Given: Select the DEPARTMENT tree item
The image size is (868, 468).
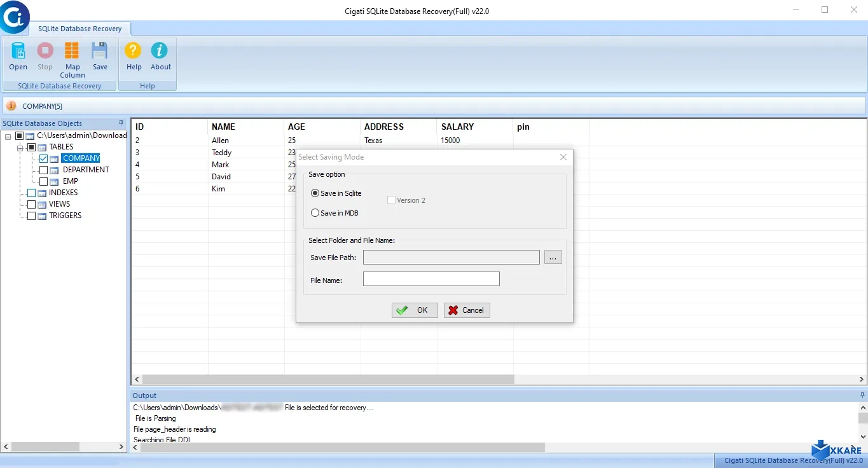Looking at the screenshot, I should [86, 170].
